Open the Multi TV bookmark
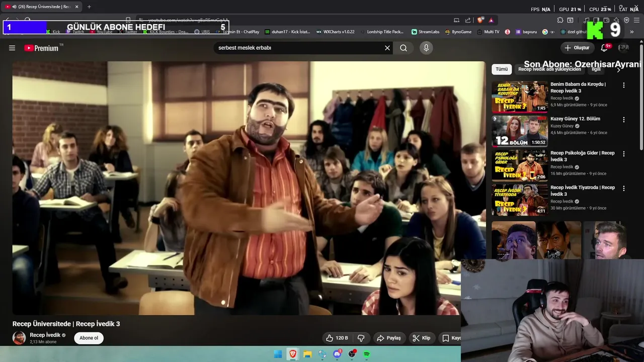Image resolution: width=644 pixels, height=362 pixels. pyautogui.click(x=488, y=32)
